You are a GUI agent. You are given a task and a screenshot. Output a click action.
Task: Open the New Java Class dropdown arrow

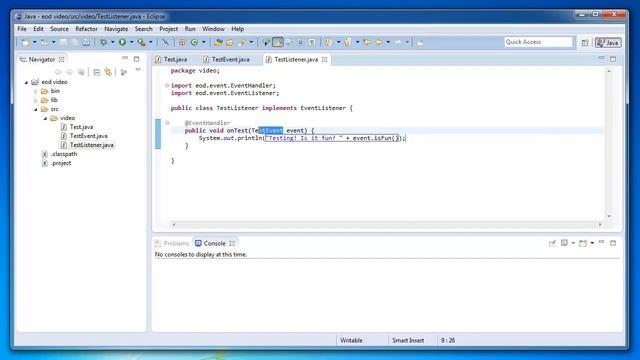pos(204,42)
